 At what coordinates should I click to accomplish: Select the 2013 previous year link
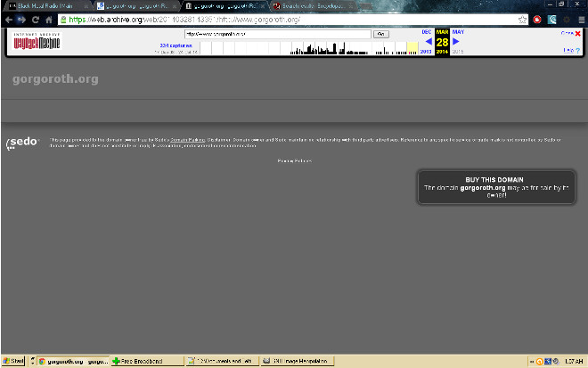(426, 52)
